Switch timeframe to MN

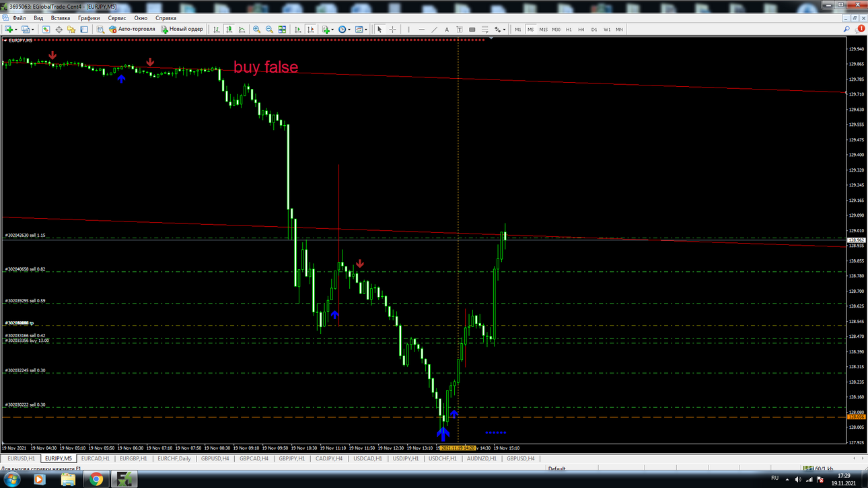click(620, 30)
